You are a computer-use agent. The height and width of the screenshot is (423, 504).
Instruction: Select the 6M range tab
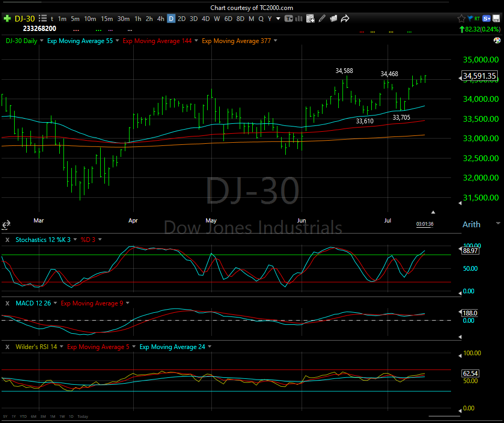(34, 417)
